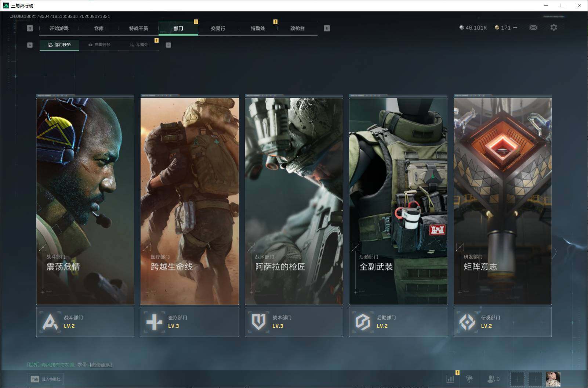This screenshot has width=588, height=388.
Task: Click the E key hint right of 改枪台
Action: [327, 28]
